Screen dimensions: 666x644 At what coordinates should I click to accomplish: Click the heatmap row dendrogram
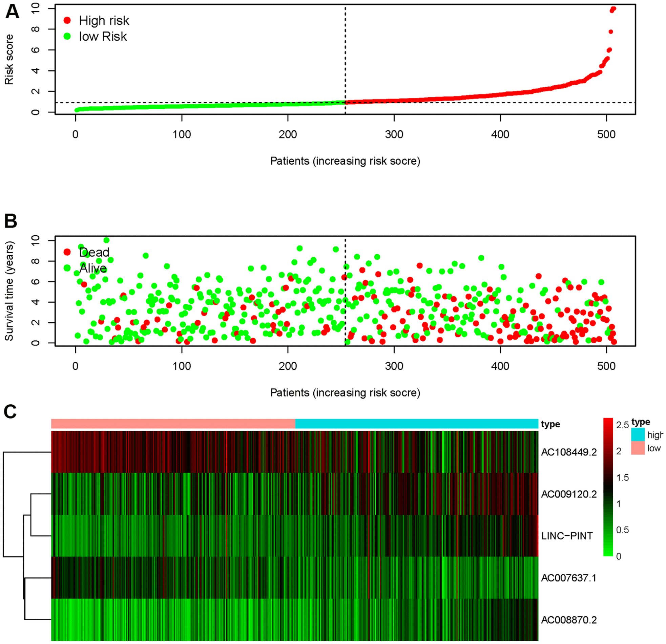pyautogui.click(x=27, y=536)
